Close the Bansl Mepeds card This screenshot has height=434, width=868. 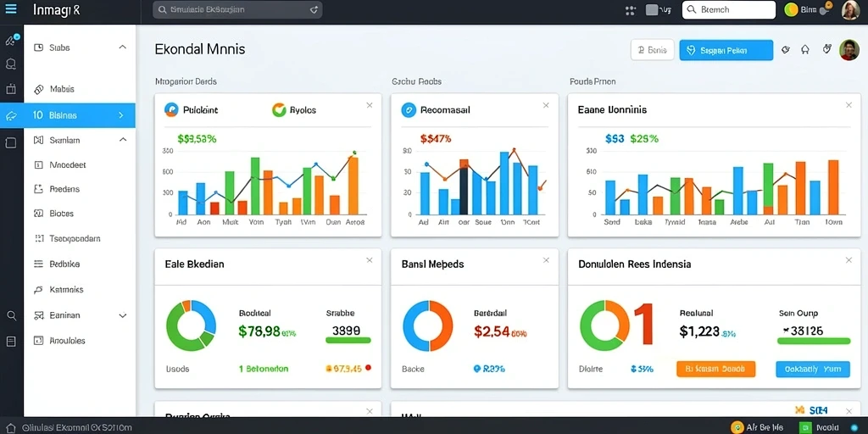(546, 260)
